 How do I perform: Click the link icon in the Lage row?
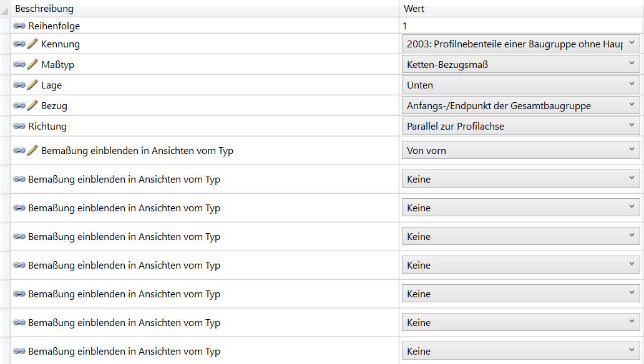[x=19, y=85]
